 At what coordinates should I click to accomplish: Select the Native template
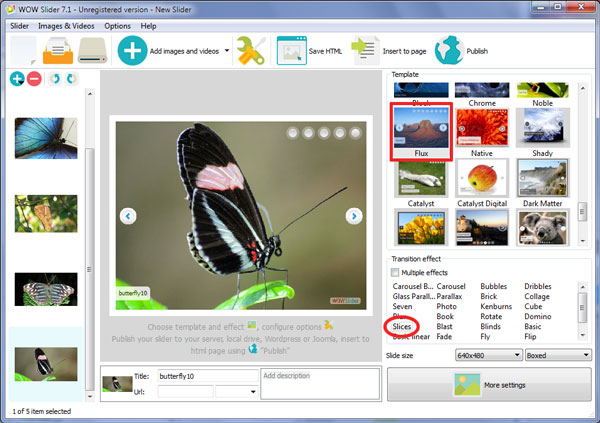click(482, 131)
